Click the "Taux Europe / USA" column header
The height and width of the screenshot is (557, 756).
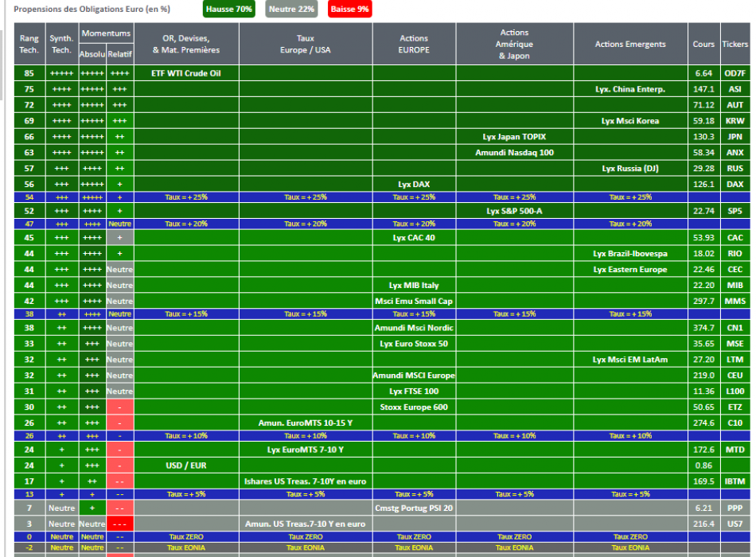tap(306, 44)
